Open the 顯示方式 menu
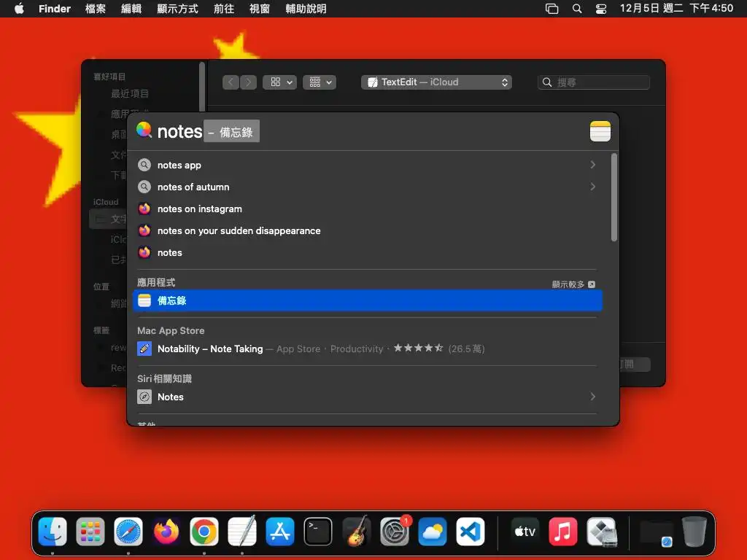Viewport: 747px width, 560px height. click(x=178, y=9)
